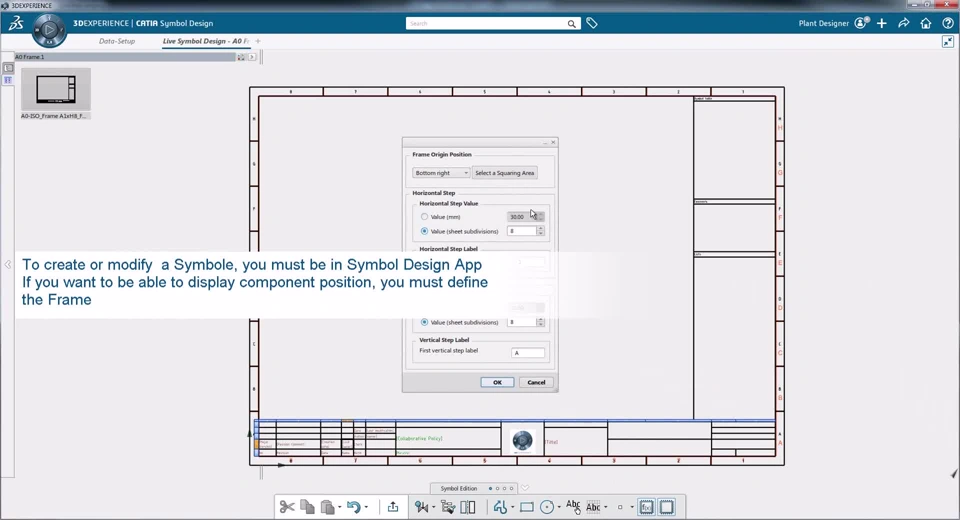The height and width of the screenshot is (520, 960).
Task: Expand the heart chevron next to Symbol Edition
Action: [525, 488]
